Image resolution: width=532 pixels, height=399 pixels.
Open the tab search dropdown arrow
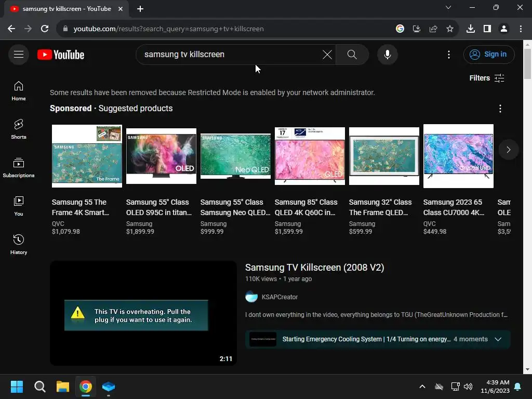coord(448,7)
